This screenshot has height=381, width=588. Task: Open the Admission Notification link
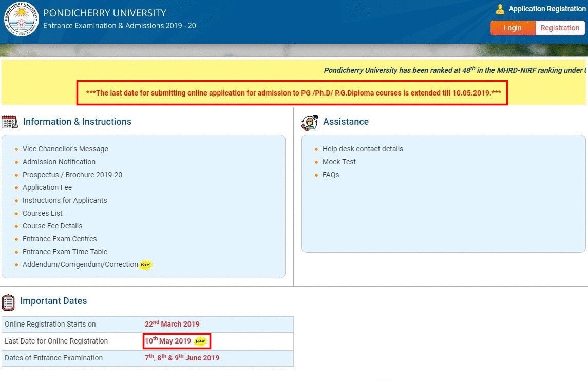click(59, 162)
